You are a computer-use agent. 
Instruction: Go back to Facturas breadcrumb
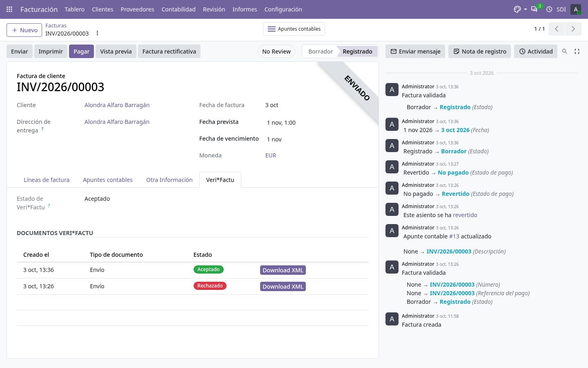click(x=56, y=25)
